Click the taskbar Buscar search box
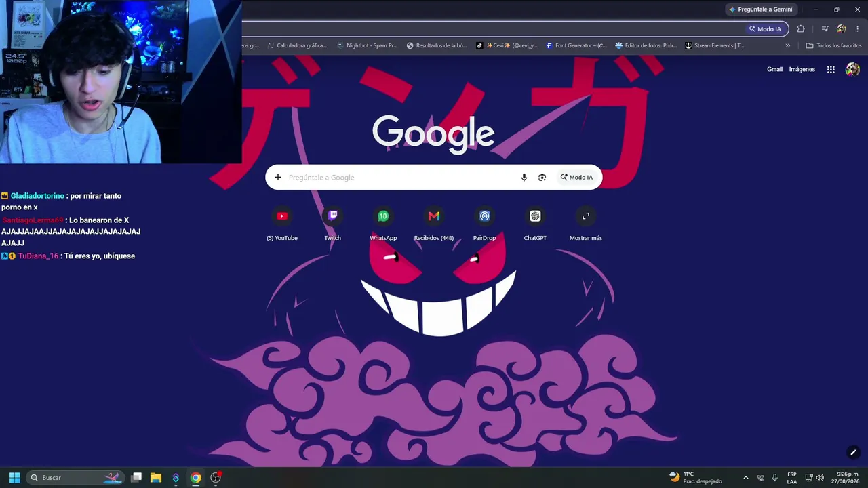Viewport: 868px width, 488px height. click(75, 478)
